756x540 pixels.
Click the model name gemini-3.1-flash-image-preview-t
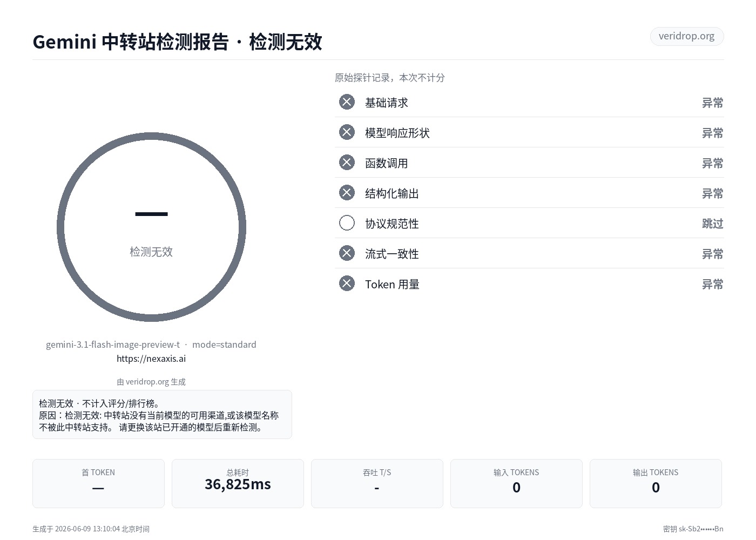[x=113, y=345]
